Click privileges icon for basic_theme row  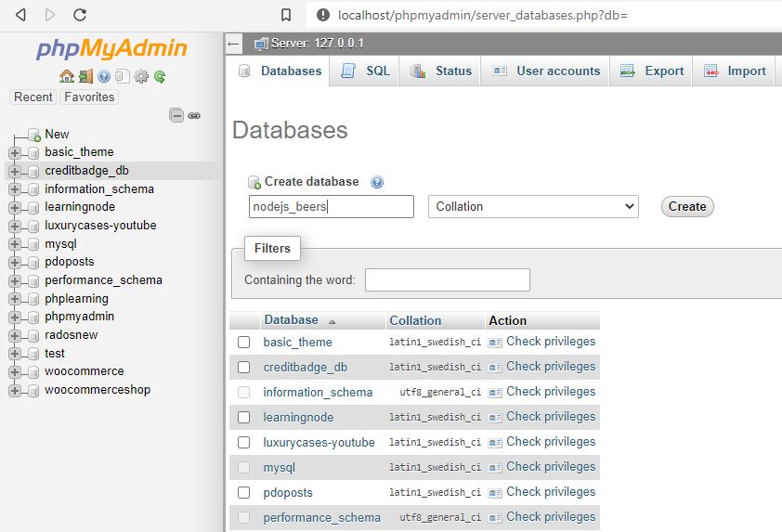495,343
